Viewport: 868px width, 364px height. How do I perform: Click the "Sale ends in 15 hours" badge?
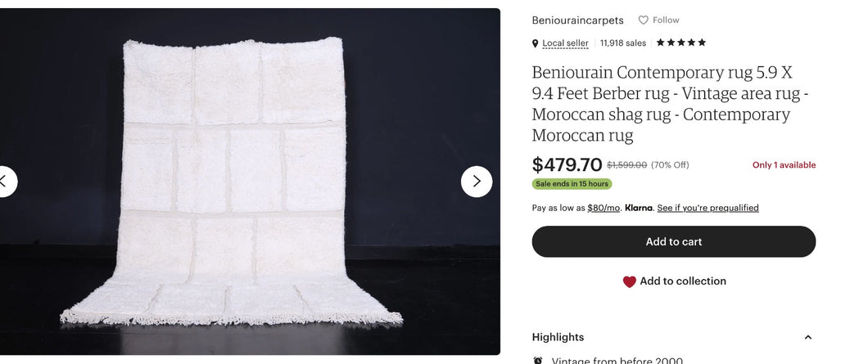572,184
